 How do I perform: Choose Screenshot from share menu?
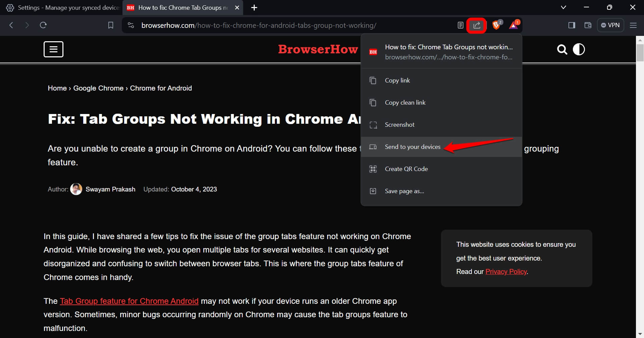(441, 125)
